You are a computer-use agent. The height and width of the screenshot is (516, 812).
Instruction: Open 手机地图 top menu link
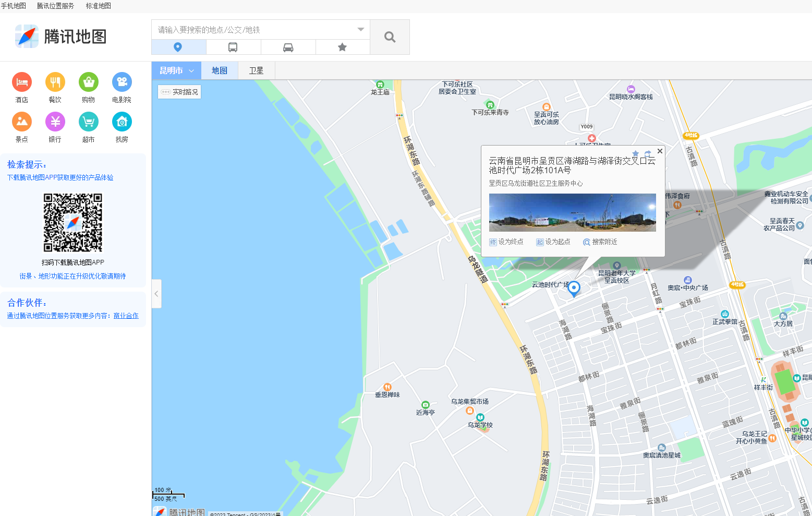click(14, 6)
